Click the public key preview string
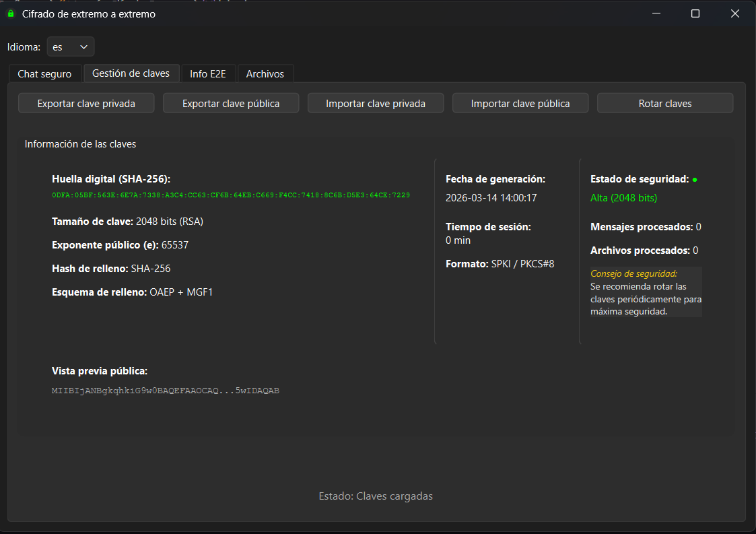 166,390
